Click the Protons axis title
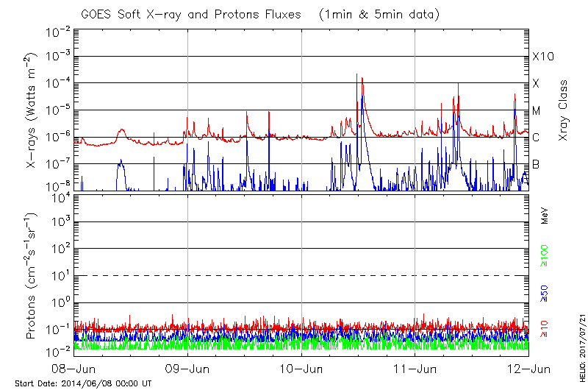The height and width of the screenshot is (390, 588). click(x=32, y=277)
